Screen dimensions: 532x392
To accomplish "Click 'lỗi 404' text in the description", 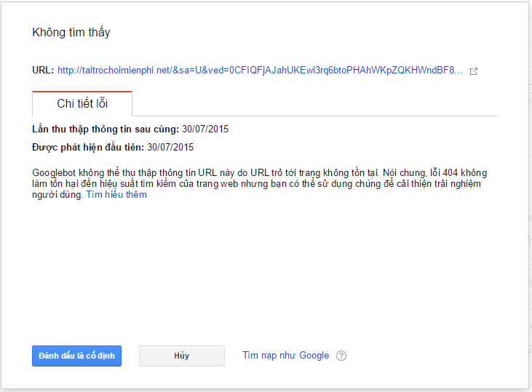I will (444, 173).
